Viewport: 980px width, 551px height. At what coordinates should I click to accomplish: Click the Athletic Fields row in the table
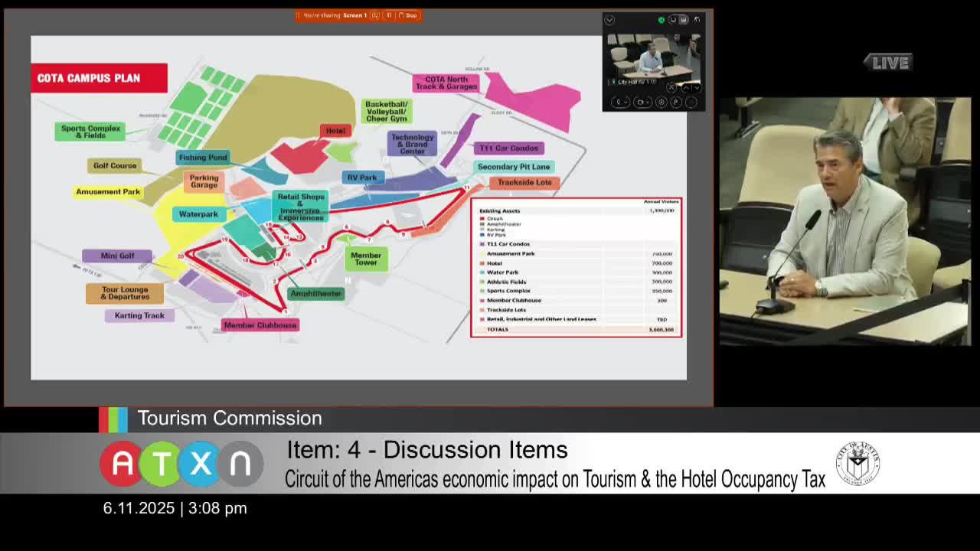coord(576,282)
